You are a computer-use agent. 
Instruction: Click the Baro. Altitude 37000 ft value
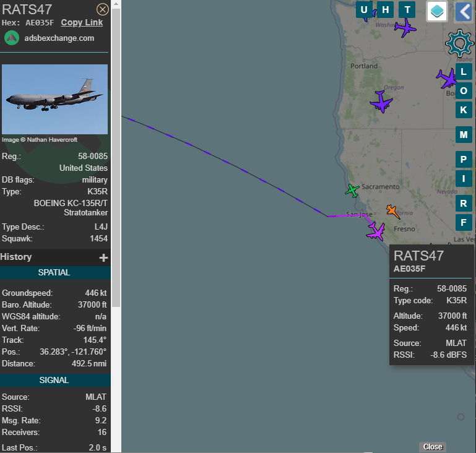click(x=92, y=304)
